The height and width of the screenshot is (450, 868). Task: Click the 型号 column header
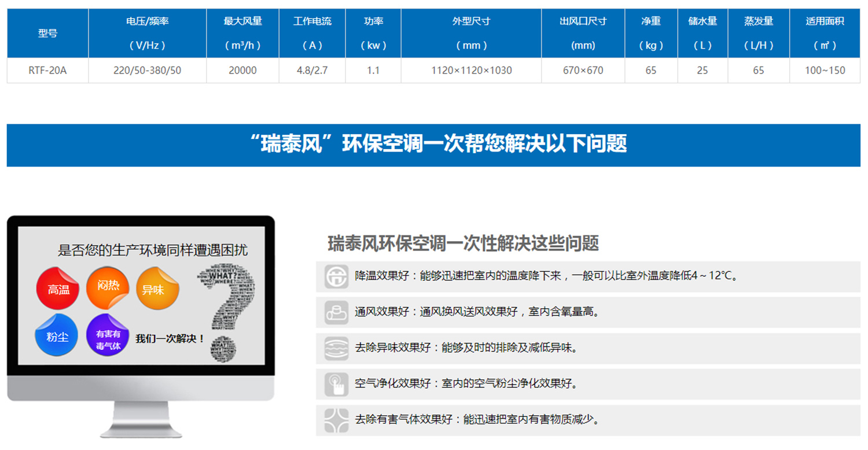47,33
